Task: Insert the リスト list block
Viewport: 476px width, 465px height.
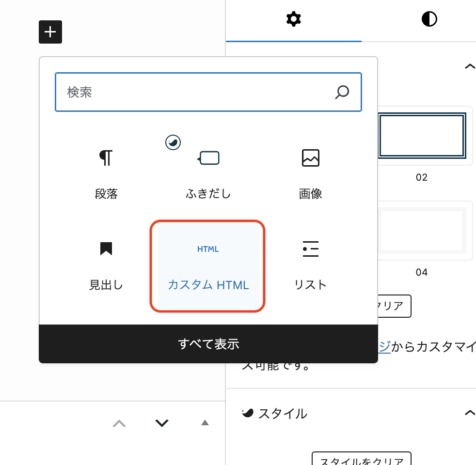Action: point(310,266)
